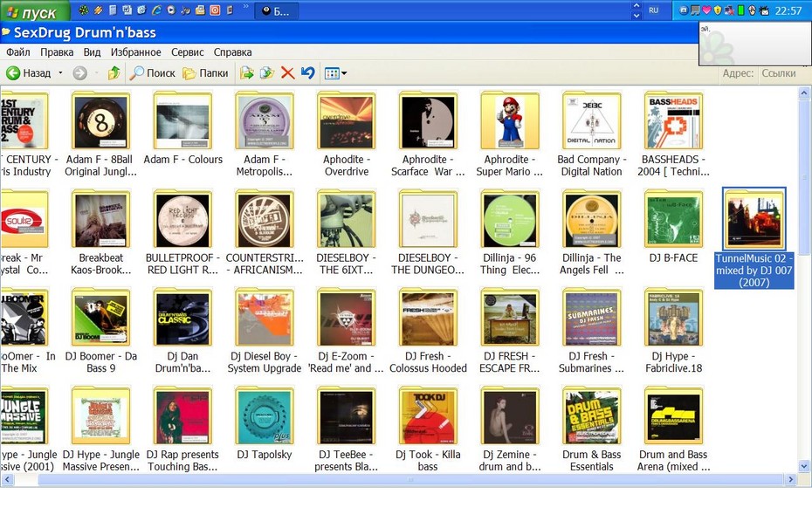Image resolution: width=812 pixels, height=528 pixels.
Task: Expand the Back button history dropdown
Action: pos(60,73)
